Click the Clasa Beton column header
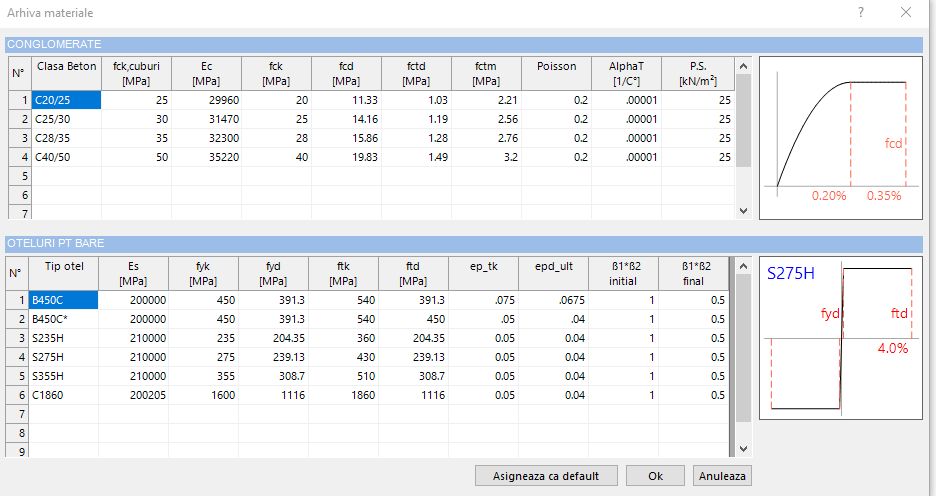Image resolution: width=936 pixels, height=496 pixels. [65, 73]
